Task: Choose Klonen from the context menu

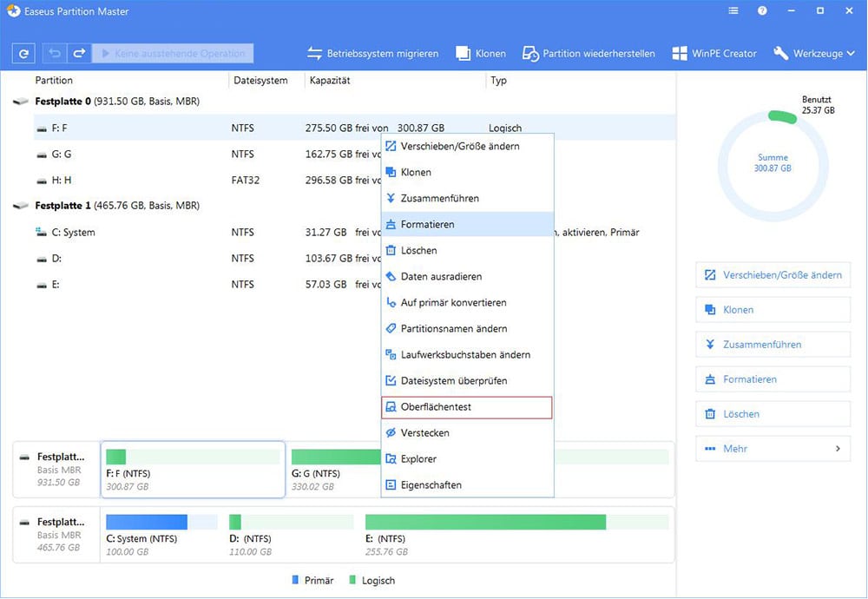Action: [467, 172]
